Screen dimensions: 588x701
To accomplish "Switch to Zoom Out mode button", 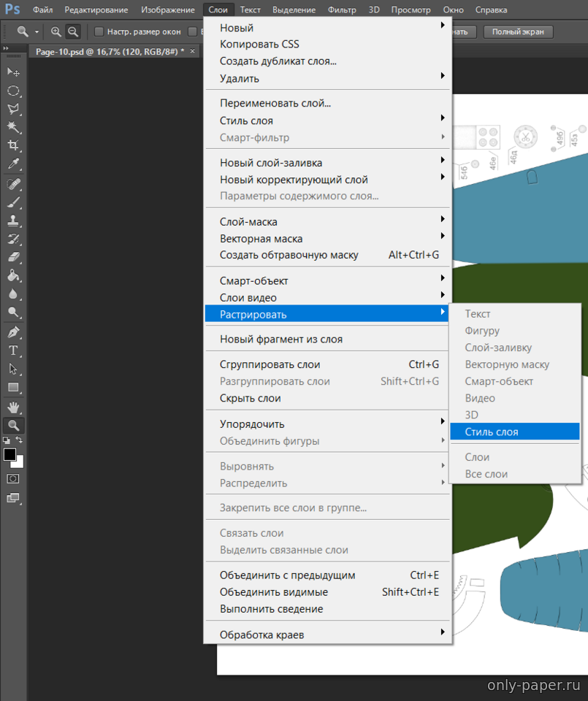I will point(73,31).
